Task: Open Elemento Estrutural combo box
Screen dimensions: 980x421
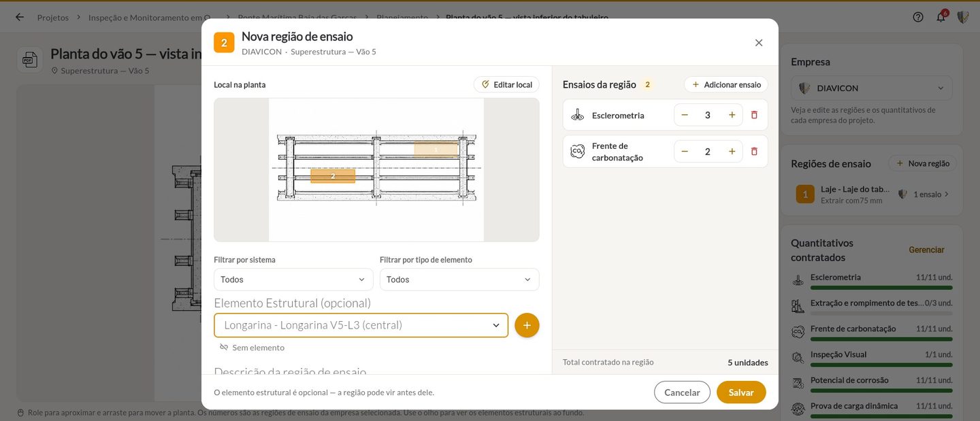Action: [x=361, y=325]
